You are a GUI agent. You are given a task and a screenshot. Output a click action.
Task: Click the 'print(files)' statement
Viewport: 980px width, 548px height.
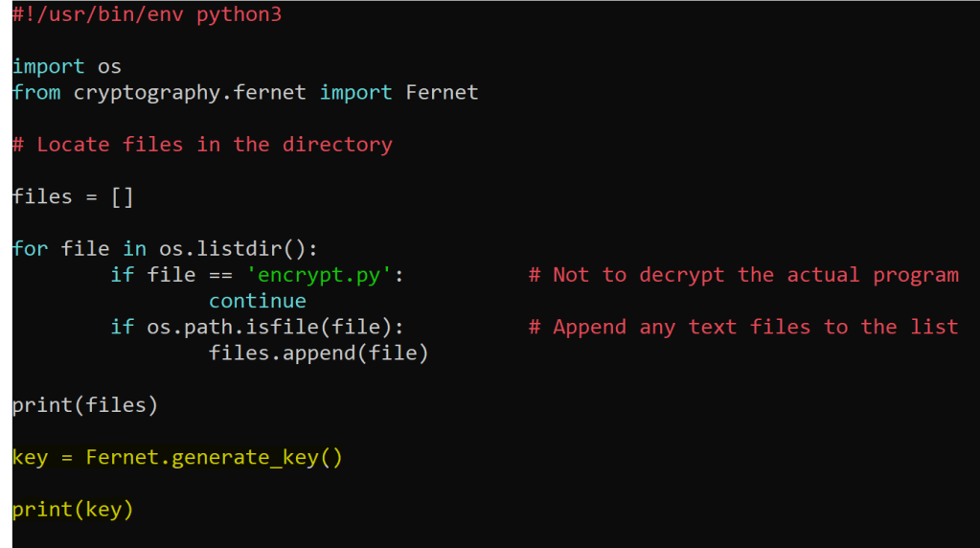pos(85,405)
